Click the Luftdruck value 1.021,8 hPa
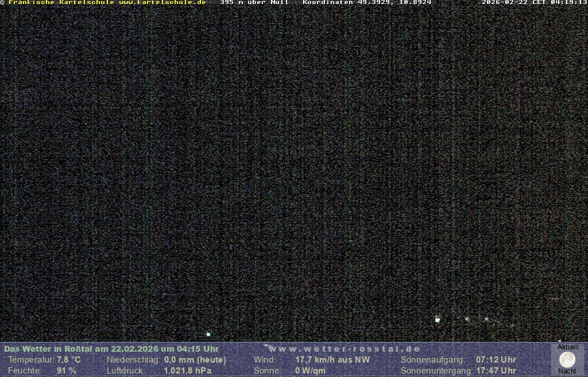Viewport: 588px width, 377px height. (x=188, y=371)
